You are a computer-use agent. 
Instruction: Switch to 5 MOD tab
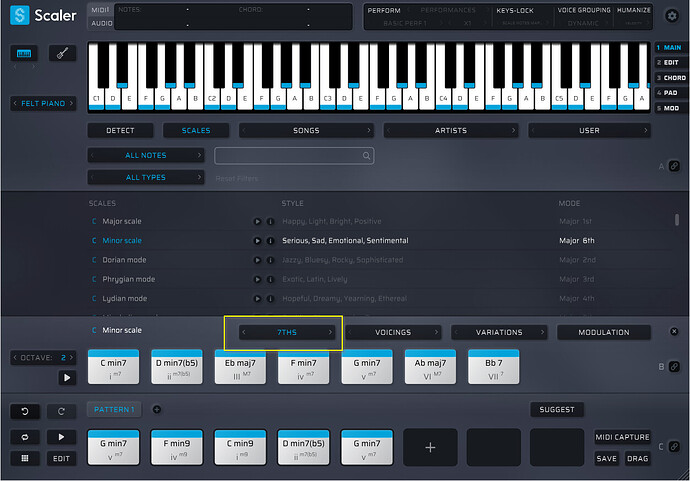coord(669,108)
